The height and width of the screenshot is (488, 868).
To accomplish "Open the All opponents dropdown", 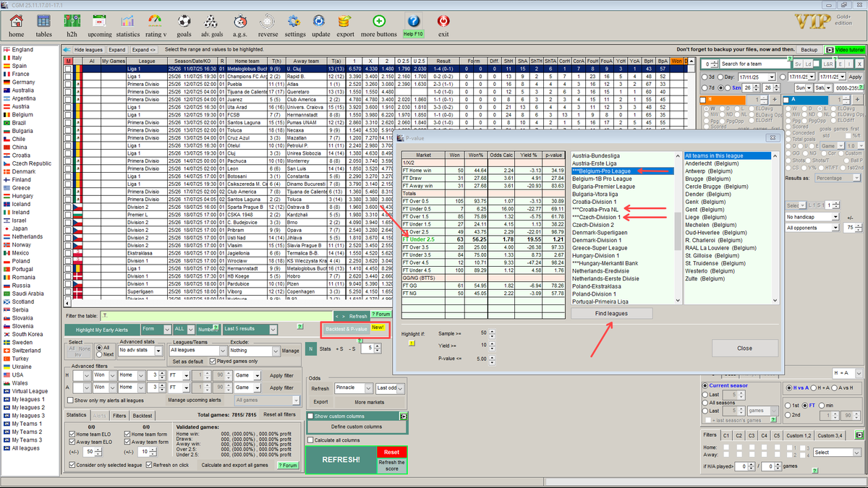I will tap(812, 228).
